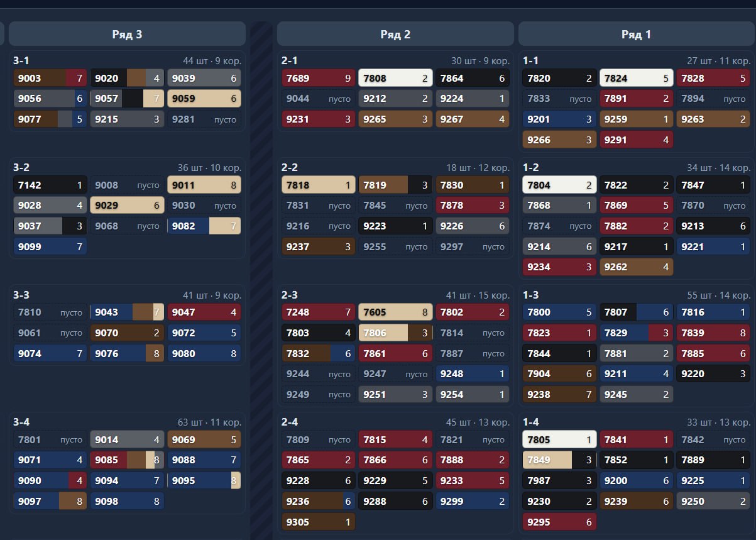Click red box 7815
The width and height of the screenshot is (756, 540).
(x=395, y=439)
